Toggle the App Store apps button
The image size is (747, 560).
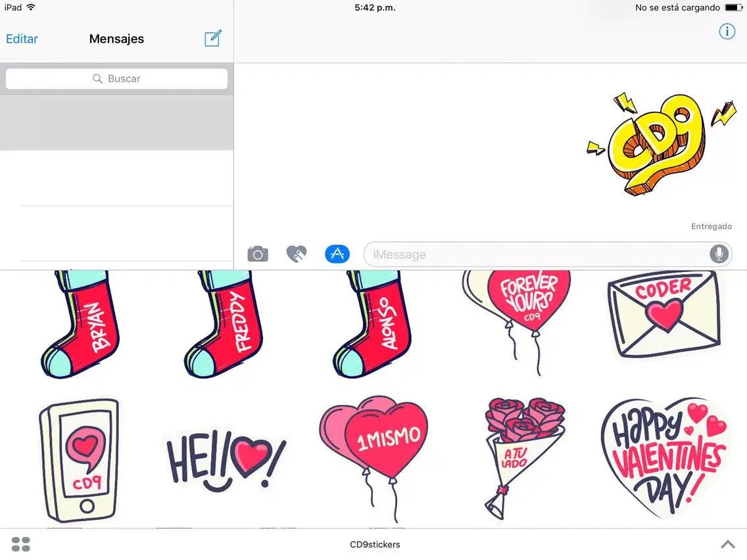tap(337, 254)
